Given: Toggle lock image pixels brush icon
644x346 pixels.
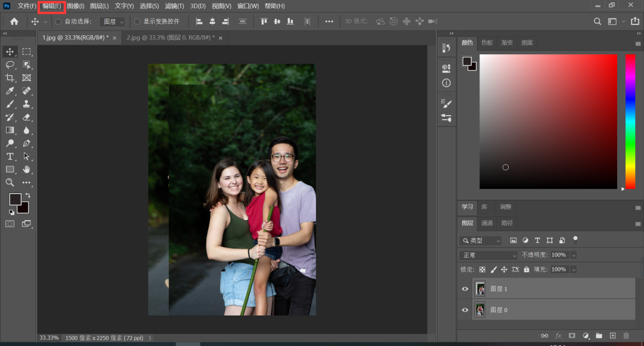Looking at the screenshot, I should coord(493,270).
